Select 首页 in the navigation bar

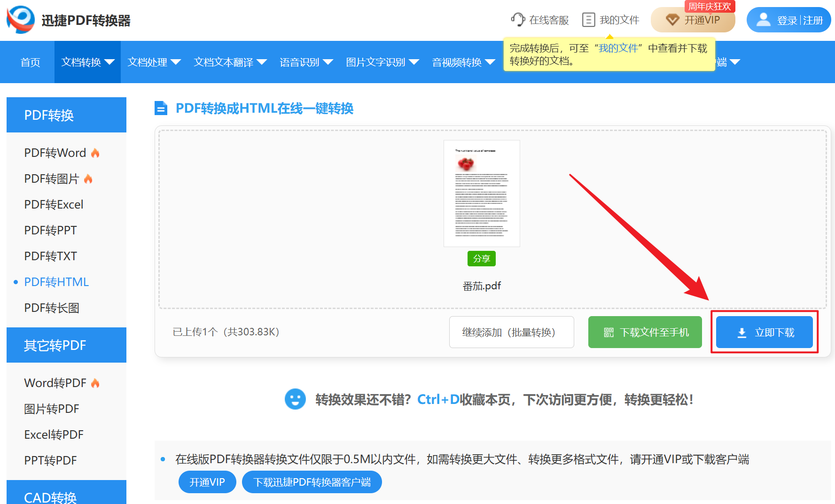(30, 62)
